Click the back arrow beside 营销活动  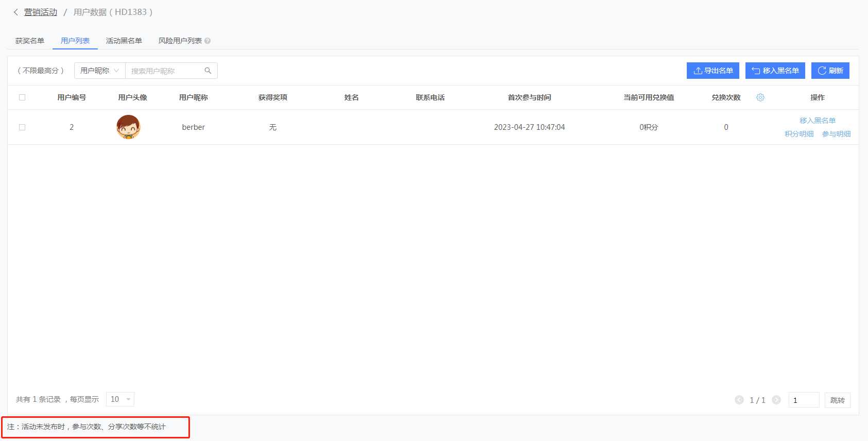[15, 12]
